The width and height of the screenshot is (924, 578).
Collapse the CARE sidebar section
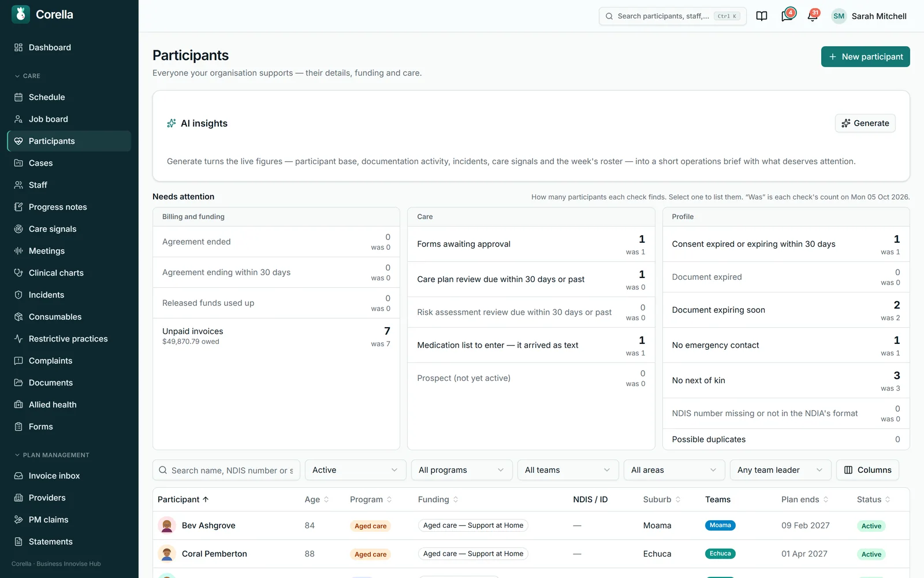click(x=28, y=76)
